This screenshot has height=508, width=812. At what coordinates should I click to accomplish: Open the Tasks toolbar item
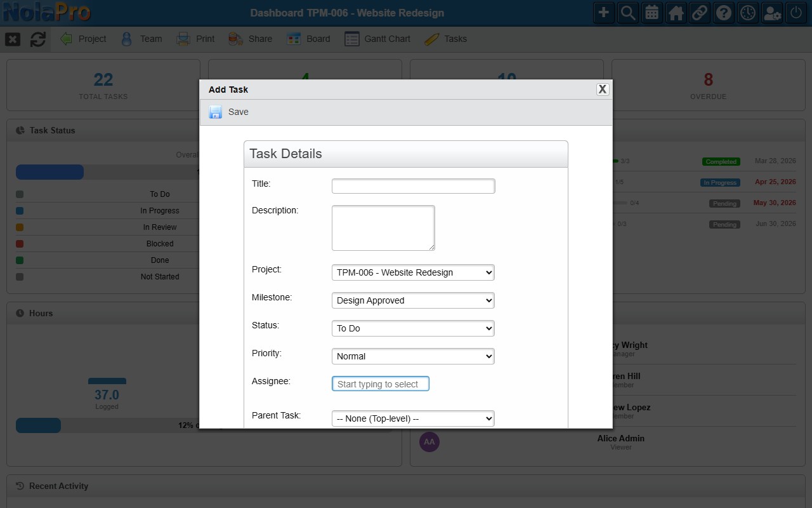point(445,39)
